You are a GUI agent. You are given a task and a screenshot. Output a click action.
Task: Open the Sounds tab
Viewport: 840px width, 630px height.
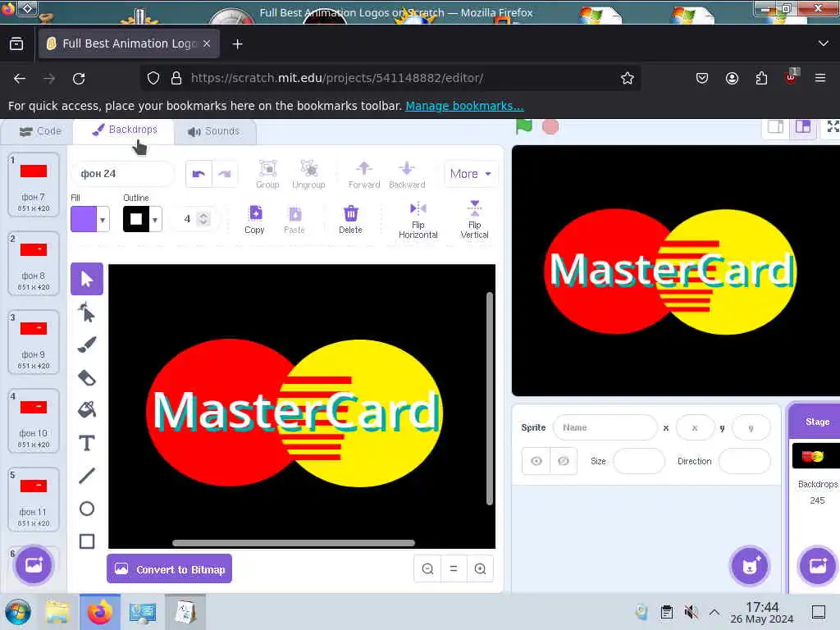tap(214, 131)
